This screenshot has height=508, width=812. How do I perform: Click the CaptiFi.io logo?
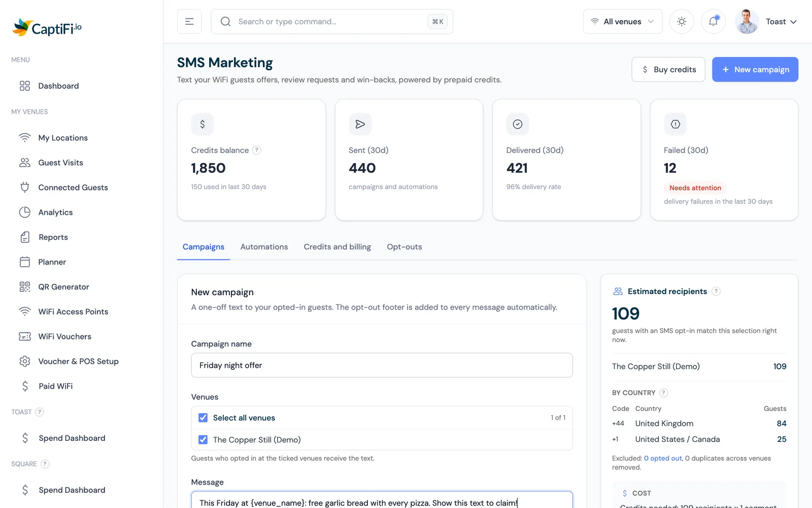coord(47,28)
